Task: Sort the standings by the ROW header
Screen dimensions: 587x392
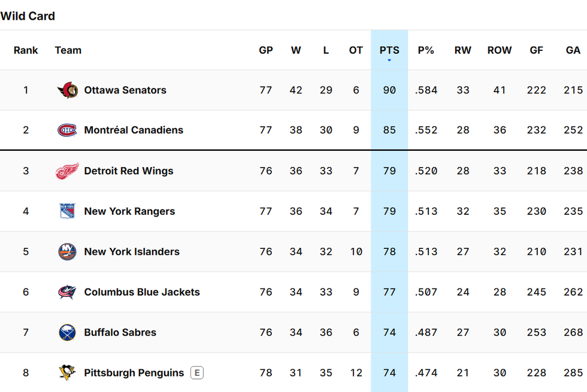Action: 500,50
